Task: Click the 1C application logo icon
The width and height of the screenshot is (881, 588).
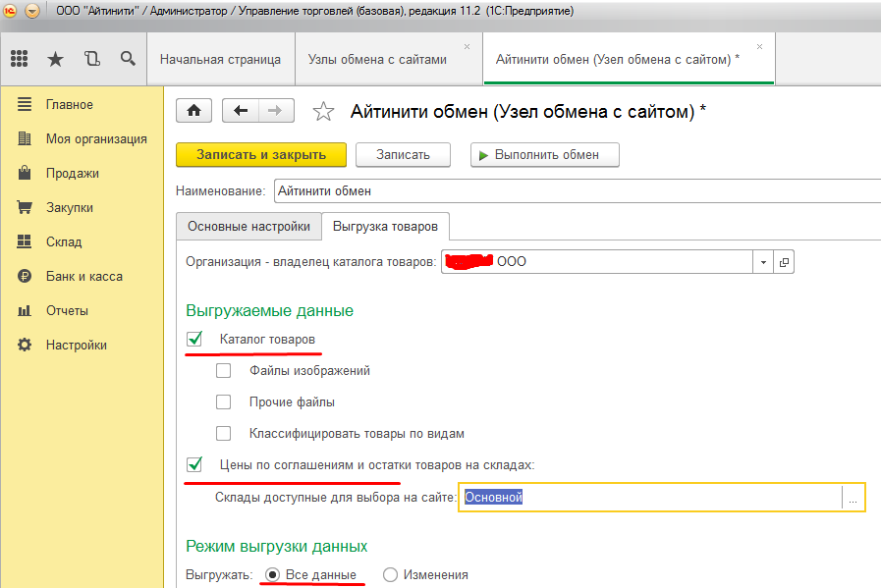Action: (11, 11)
